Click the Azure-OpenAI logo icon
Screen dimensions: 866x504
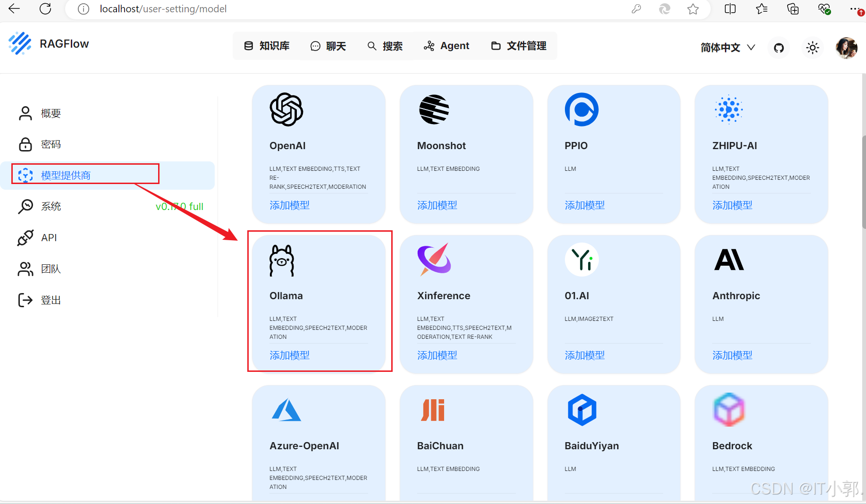coord(286,410)
